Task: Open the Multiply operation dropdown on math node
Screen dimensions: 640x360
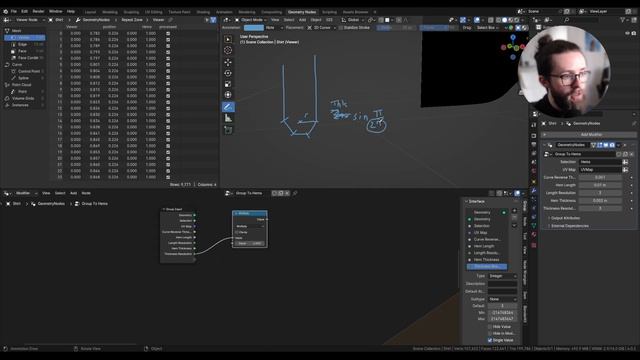Action: [x=250, y=226]
